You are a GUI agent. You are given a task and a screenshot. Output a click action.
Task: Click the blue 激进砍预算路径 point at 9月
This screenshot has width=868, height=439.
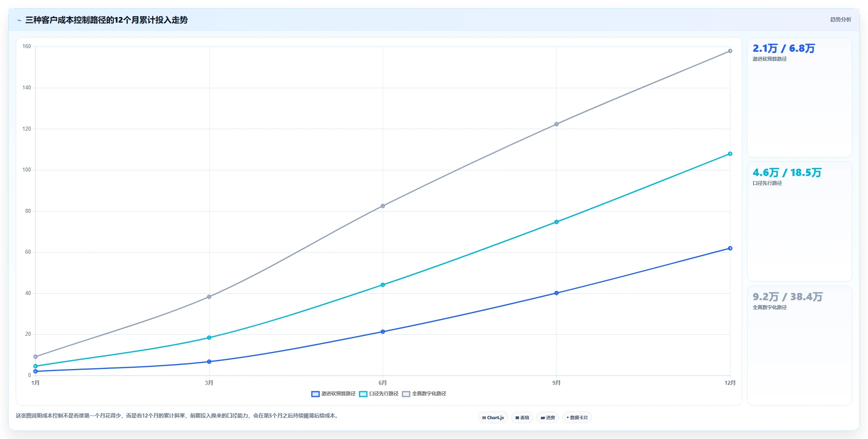coord(557,293)
